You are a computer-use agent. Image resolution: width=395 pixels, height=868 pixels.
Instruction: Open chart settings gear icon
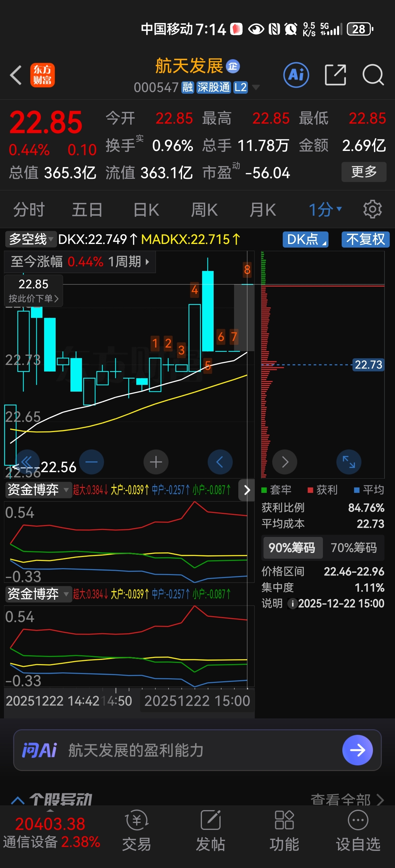[x=372, y=209]
